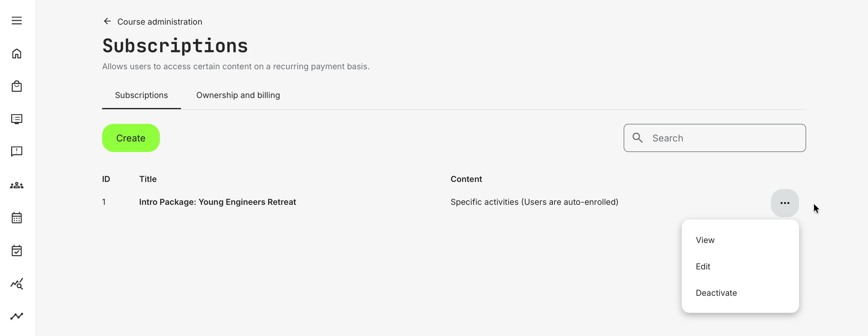Open the Shop section from the sidebar
868x336 pixels.
click(17, 86)
